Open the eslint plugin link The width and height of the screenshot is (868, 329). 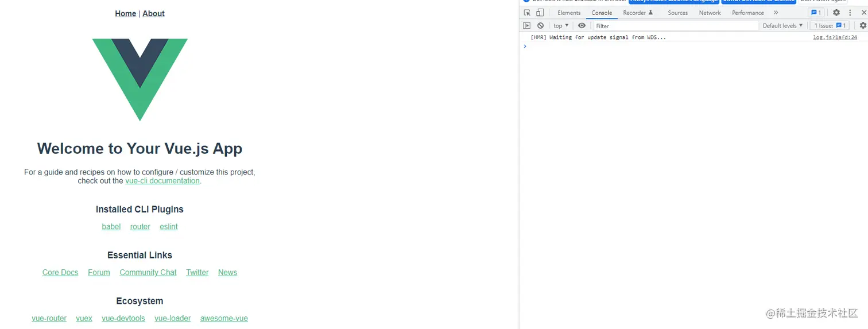[x=169, y=227]
